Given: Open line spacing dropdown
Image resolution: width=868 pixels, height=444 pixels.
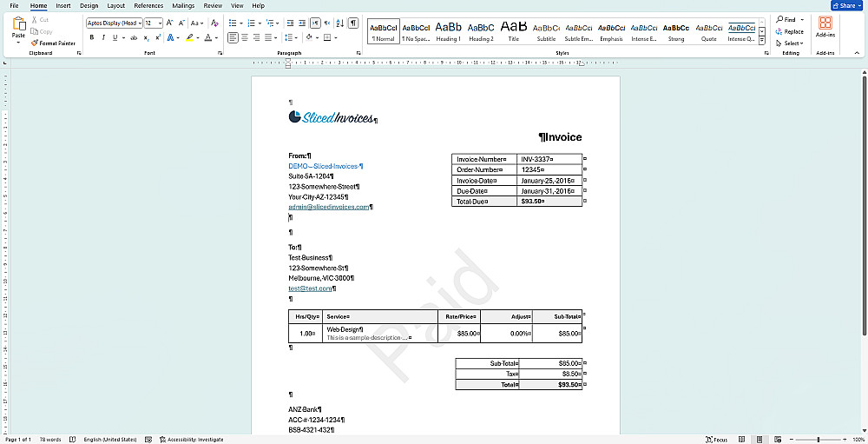Looking at the screenshot, I should coord(291,37).
